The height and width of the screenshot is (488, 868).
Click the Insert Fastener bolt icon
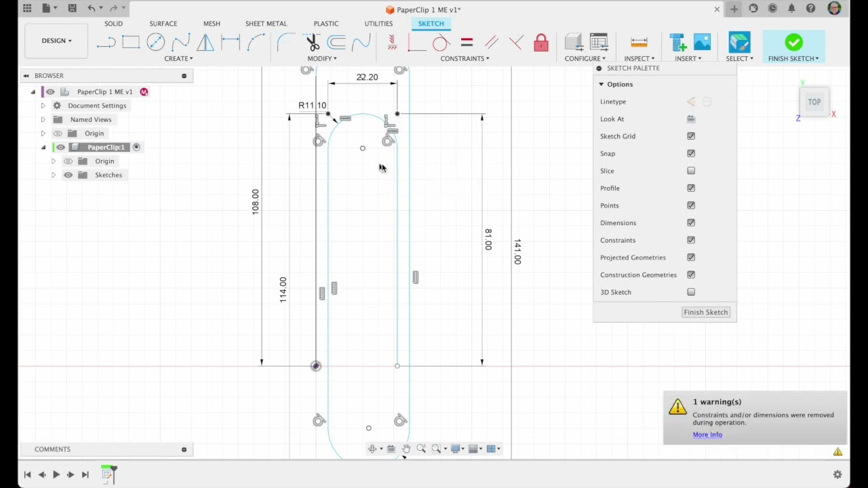coord(678,43)
